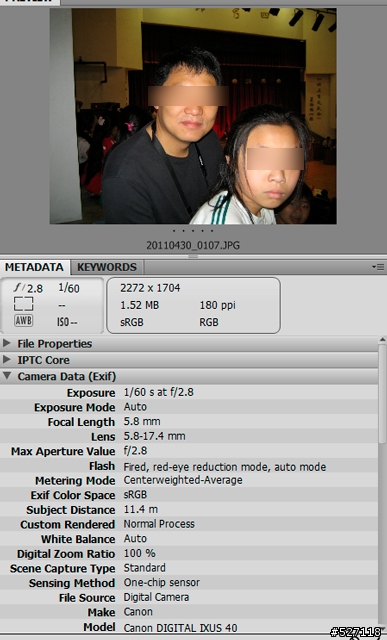
Task: Click the sRGB color profile in placard
Action: click(131, 322)
